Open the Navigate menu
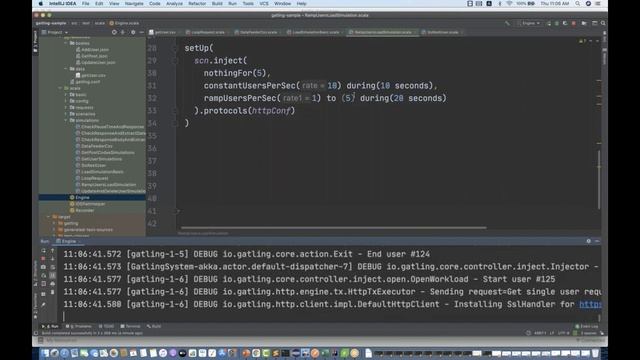This screenshot has width=640, height=360. pos(134,4)
